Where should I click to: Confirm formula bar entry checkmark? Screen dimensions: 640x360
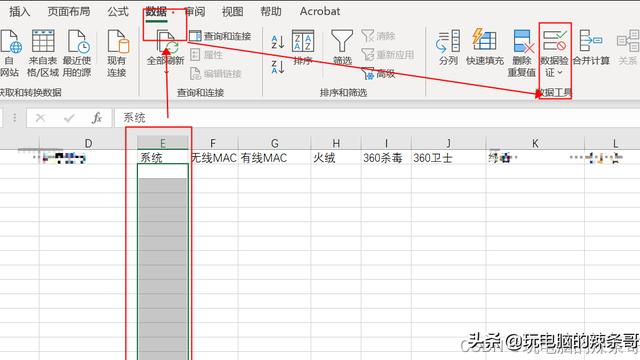[x=69, y=118]
